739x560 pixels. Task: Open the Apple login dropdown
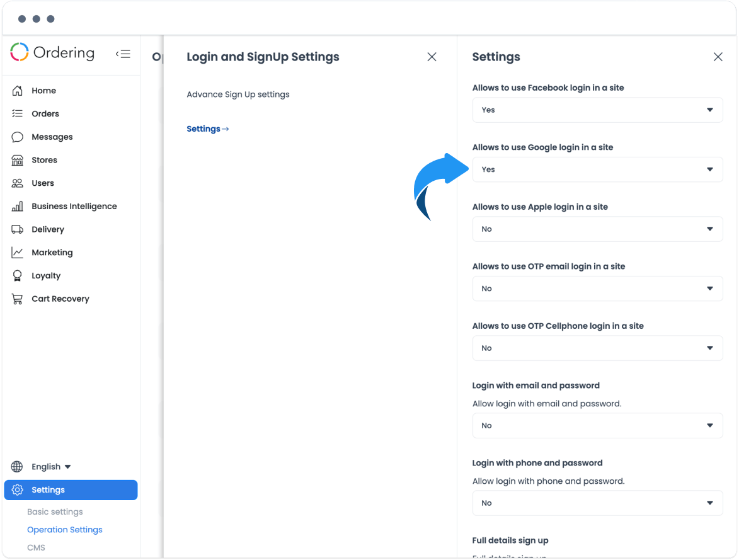pyautogui.click(x=598, y=229)
